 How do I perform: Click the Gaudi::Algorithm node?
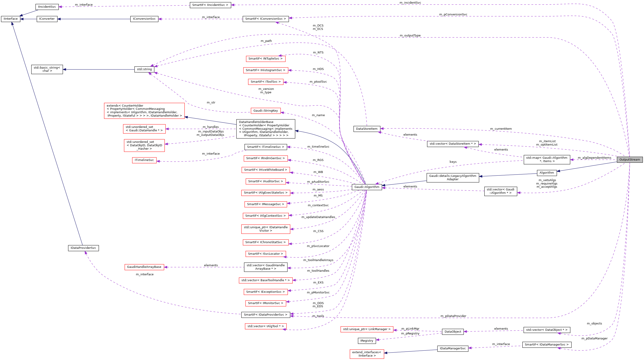[x=366, y=187]
